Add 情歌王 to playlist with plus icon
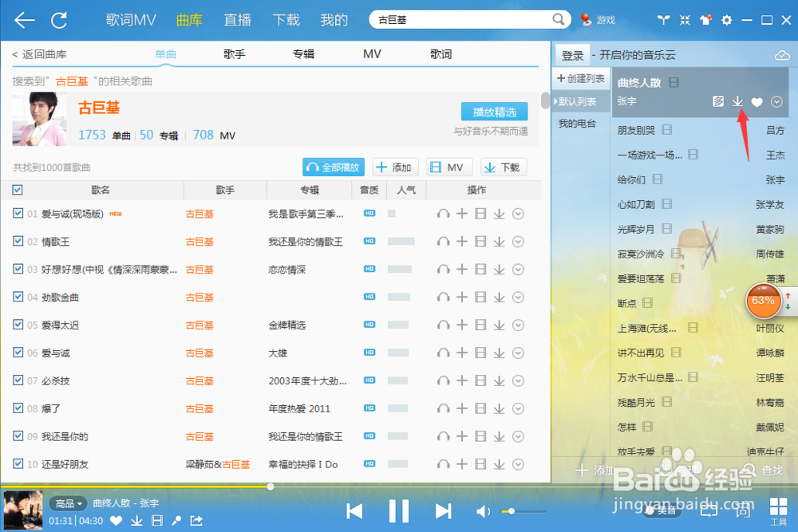Image resolution: width=798 pixels, height=532 pixels. pos(461,241)
